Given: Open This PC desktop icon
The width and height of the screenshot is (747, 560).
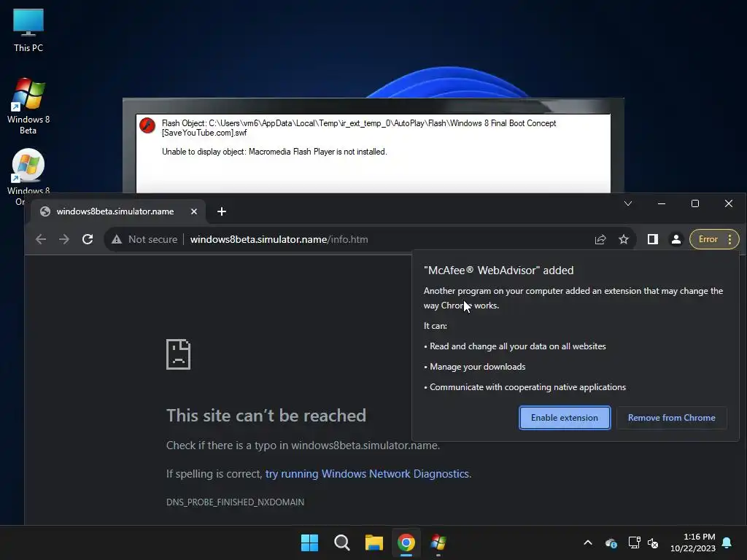Looking at the screenshot, I should coord(28,30).
